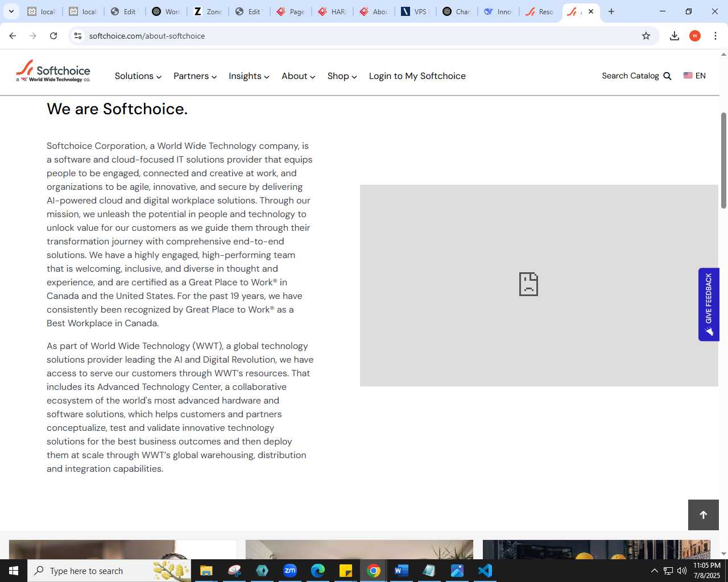Open the tab search dropdown arrow
The height and width of the screenshot is (582, 728).
tap(11, 11)
